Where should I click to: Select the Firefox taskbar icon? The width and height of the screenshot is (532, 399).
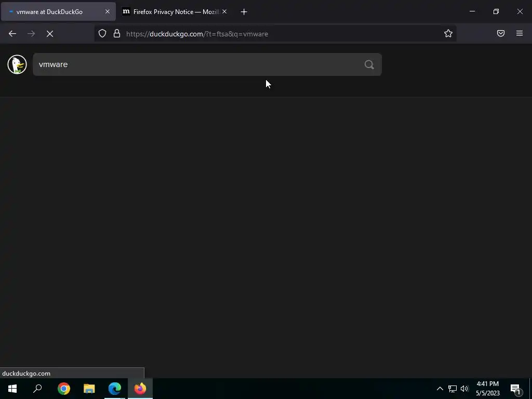click(140, 389)
